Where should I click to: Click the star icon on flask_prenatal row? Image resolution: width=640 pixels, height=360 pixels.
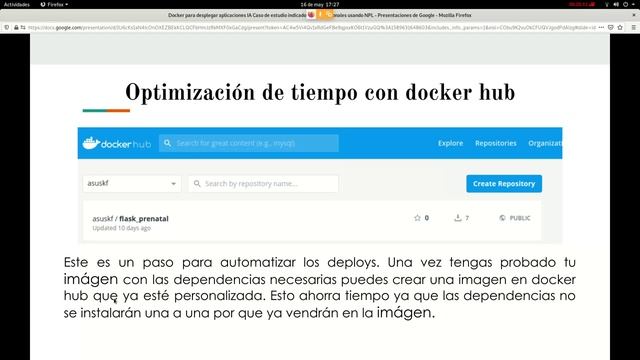pos(417,218)
